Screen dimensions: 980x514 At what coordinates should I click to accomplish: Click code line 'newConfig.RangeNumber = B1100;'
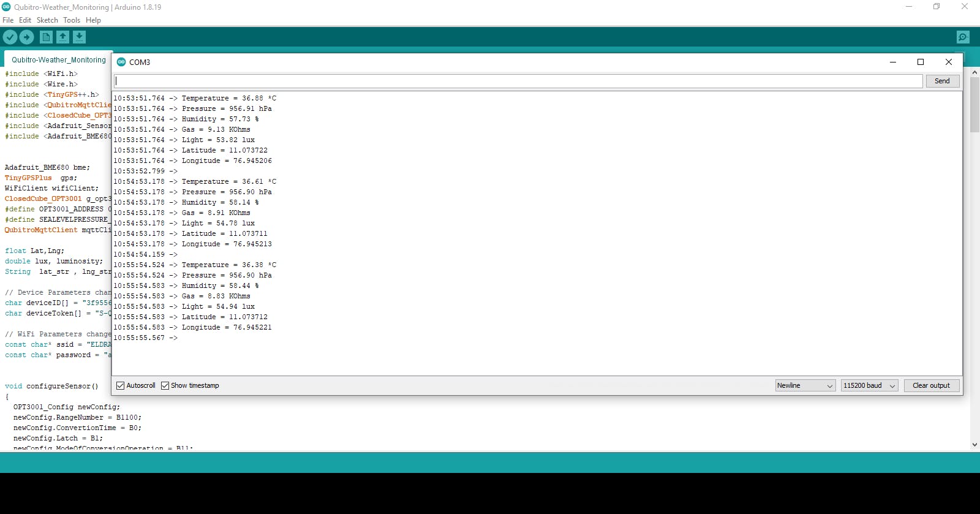click(77, 417)
